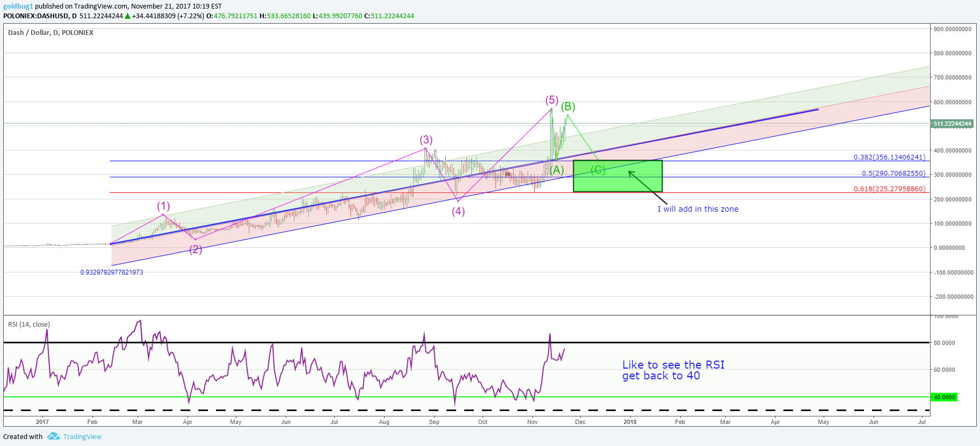Select the (C) label inside green zone
The height and width of the screenshot is (446, 980).
coord(598,170)
